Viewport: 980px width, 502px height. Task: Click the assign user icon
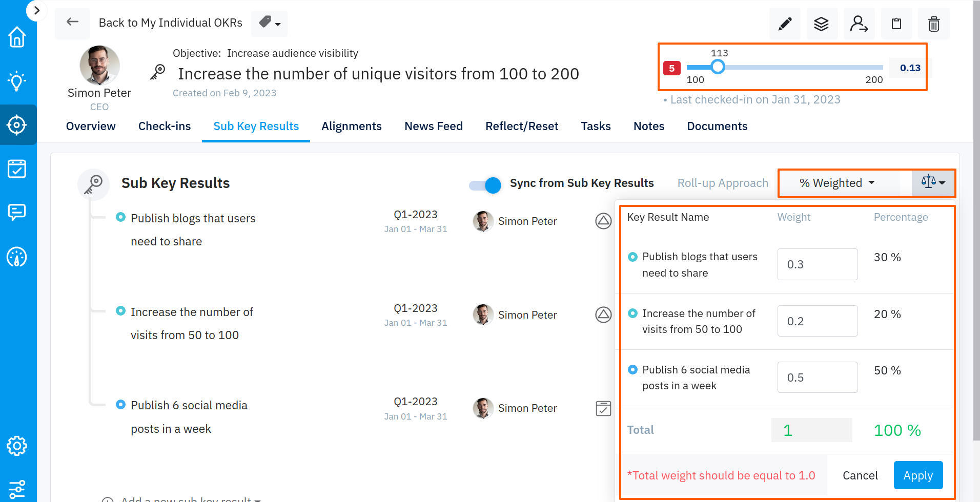pos(859,24)
